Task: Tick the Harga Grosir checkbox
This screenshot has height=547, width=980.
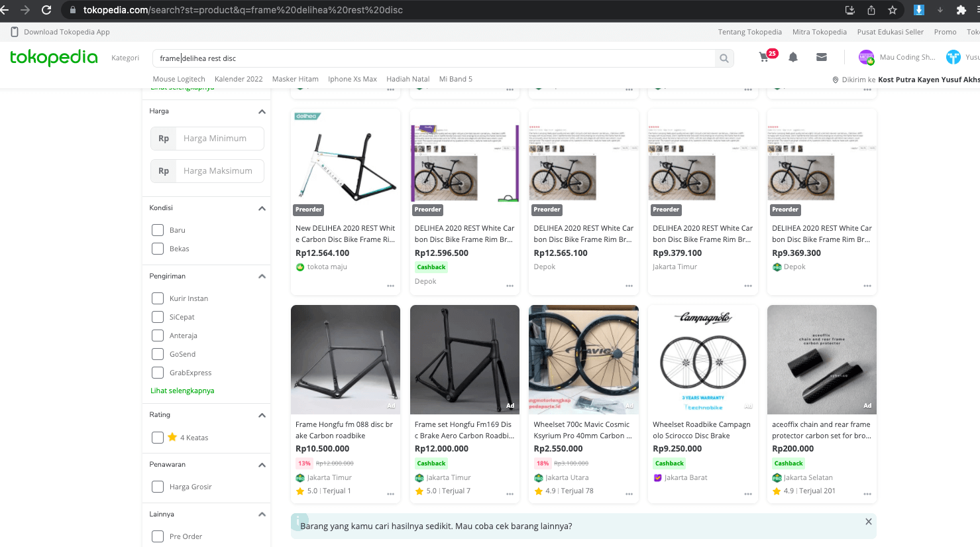Action: click(158, 487)
